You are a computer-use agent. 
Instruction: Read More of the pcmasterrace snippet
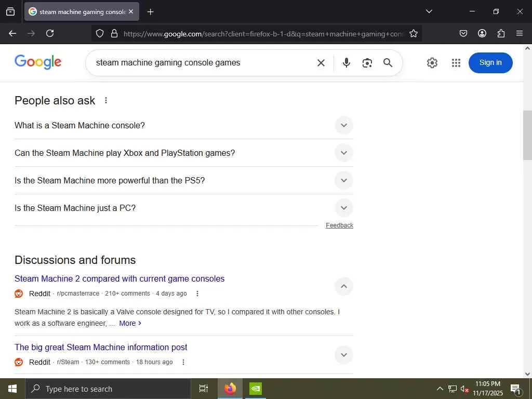click(130, 323)
